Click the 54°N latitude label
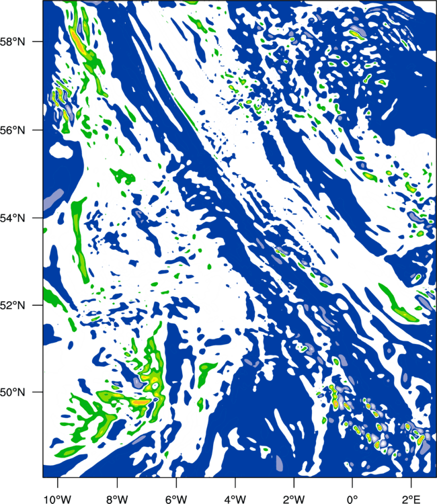Viewport: 437px width, 504px height. pos(12,218)
